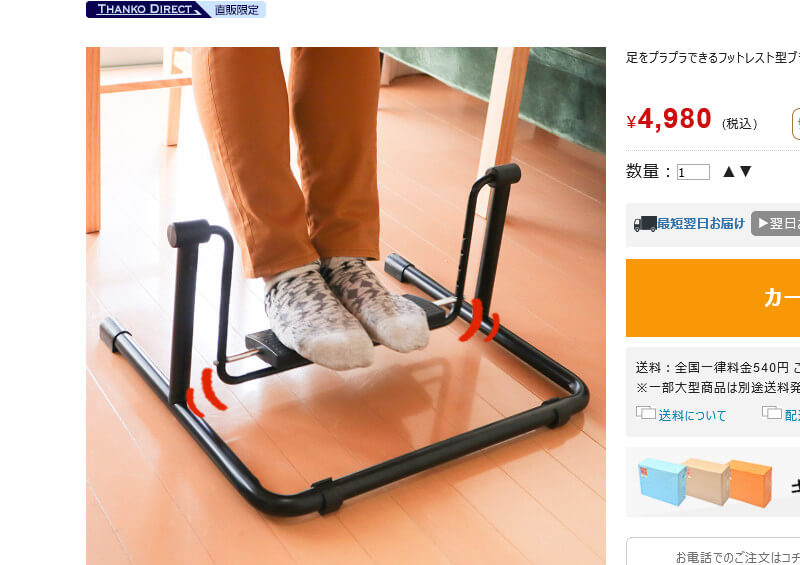800x565 pixels.
Task: Click the 直販限定 label
Action: [237, 10]
